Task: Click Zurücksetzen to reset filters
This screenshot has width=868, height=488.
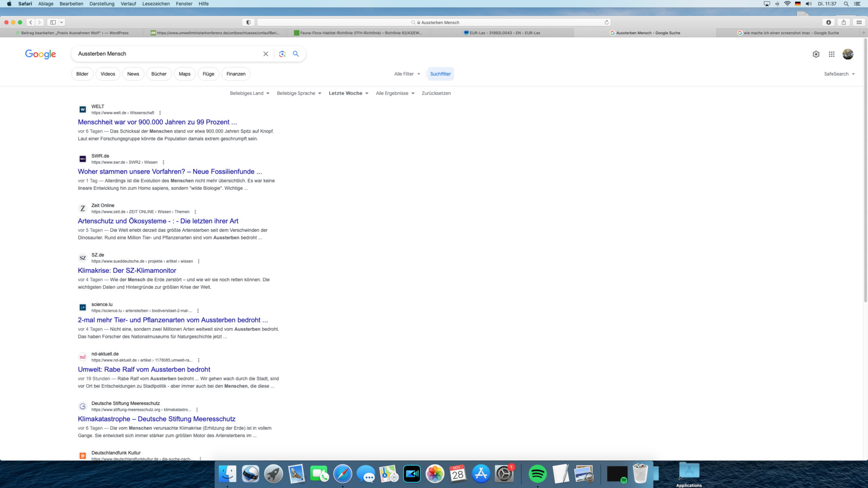Action: pyautogui.click(x=436, y=93)
